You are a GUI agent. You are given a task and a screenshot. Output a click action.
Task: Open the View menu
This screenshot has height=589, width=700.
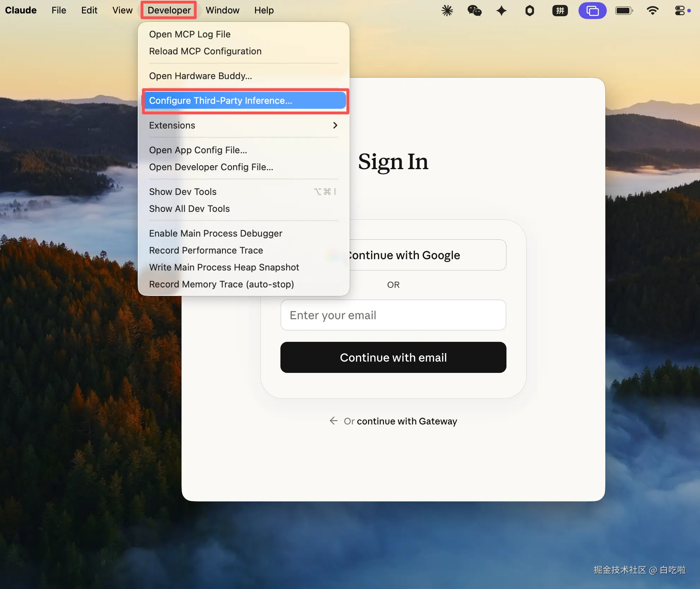(122, 10)
